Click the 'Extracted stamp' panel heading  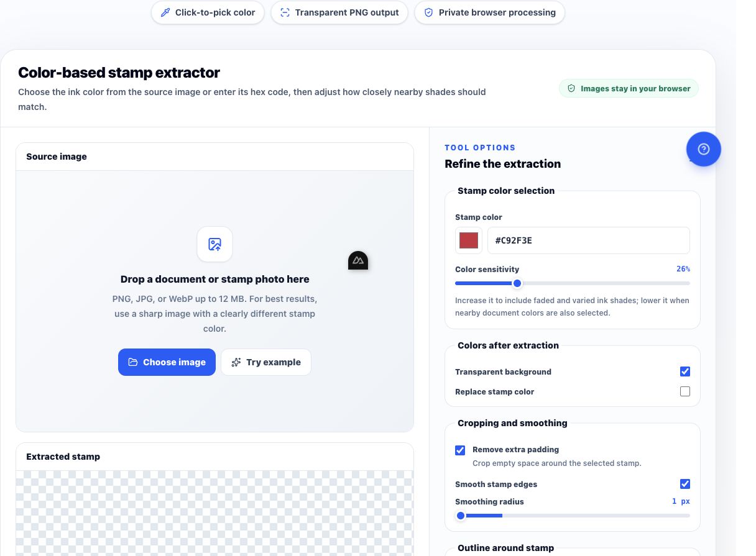tap(63, 457)
